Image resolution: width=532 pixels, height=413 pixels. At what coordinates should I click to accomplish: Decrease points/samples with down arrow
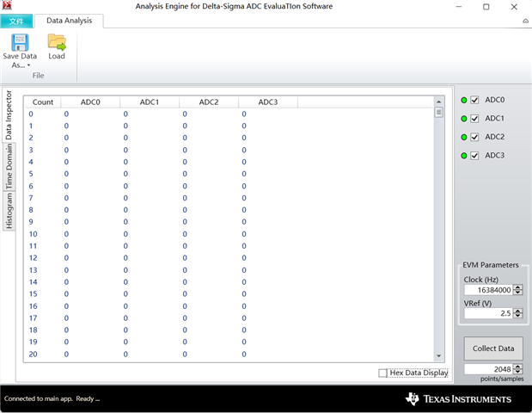[517, 372]
